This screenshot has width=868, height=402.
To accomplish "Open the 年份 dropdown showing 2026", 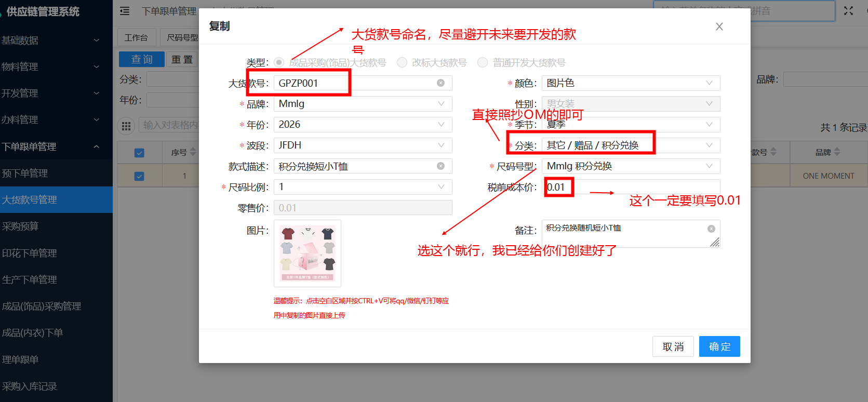I will point(363,125).
